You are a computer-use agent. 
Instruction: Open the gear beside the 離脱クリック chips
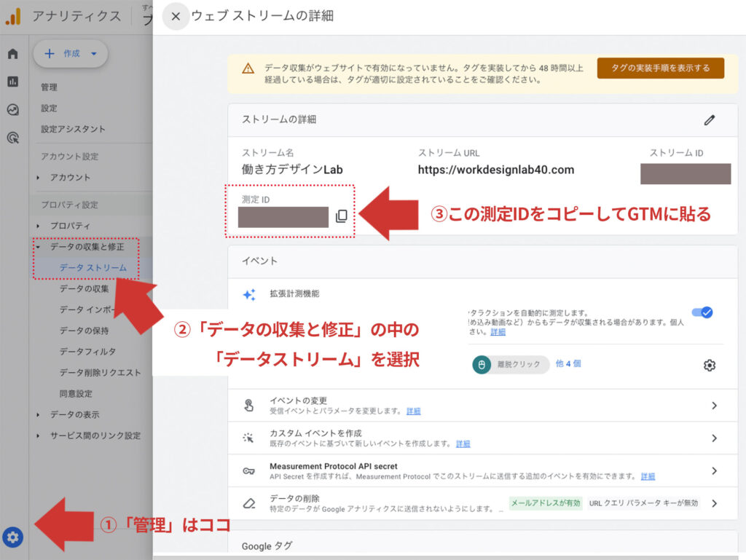[710, 365]
